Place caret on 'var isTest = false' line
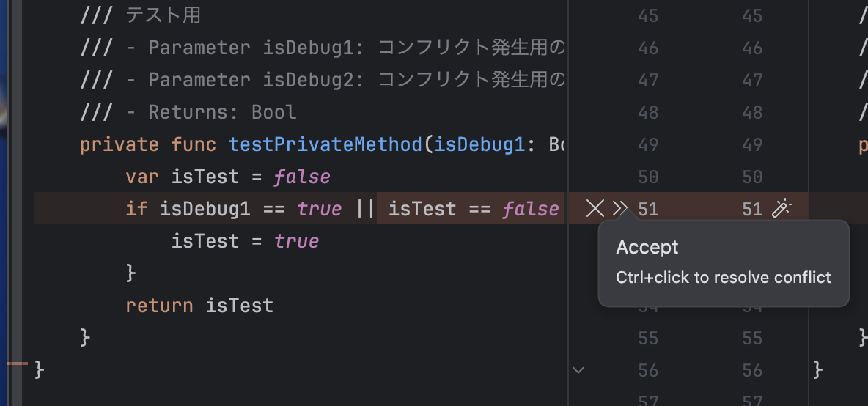Viewport: 868px width, 406px height. 227,177
